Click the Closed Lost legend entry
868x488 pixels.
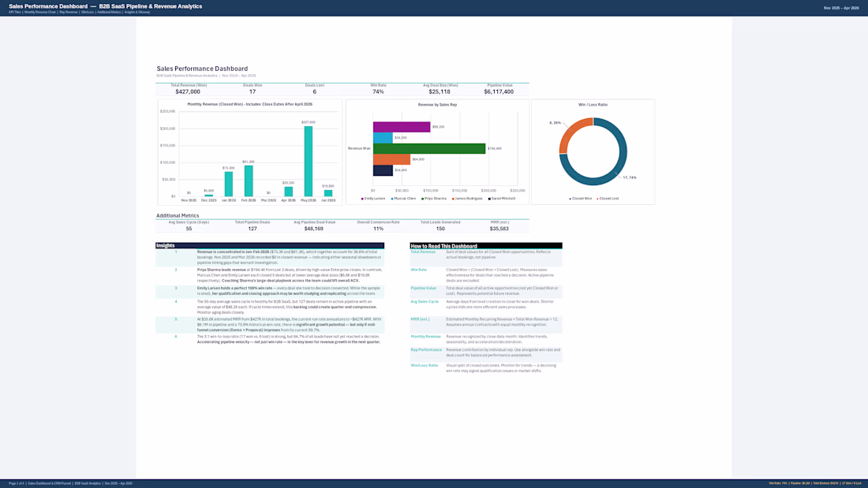608,198
